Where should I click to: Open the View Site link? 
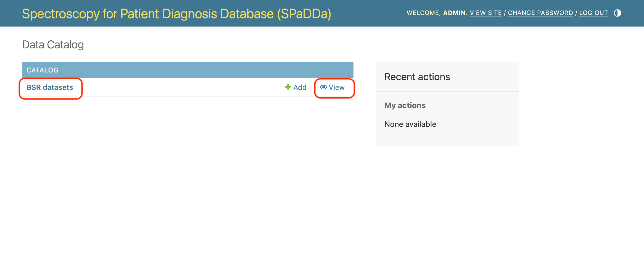tap(486, 13)
